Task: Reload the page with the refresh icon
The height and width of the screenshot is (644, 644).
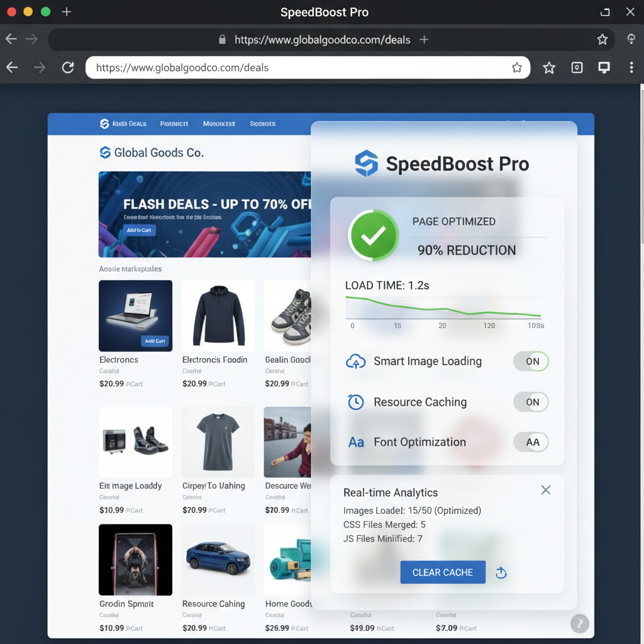Action: click(x=68, y=67)
